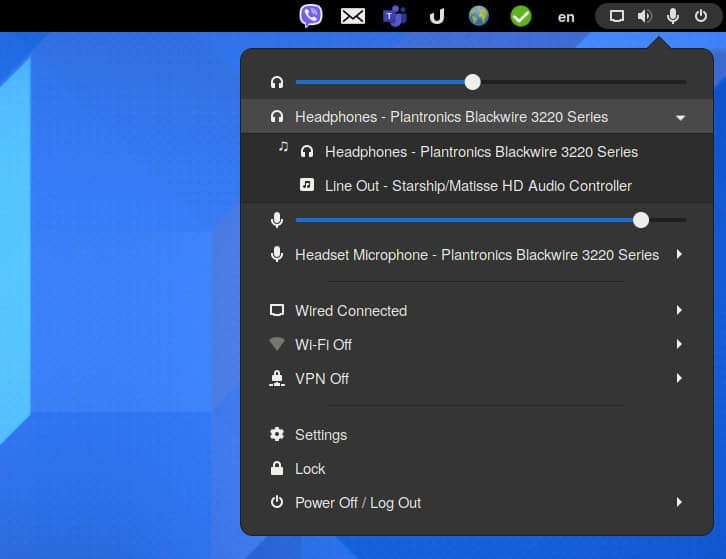This screenshot has height=559, width=726.
Task: Click the white J-shaped tray icon
Action: click(x=437, y=17)
